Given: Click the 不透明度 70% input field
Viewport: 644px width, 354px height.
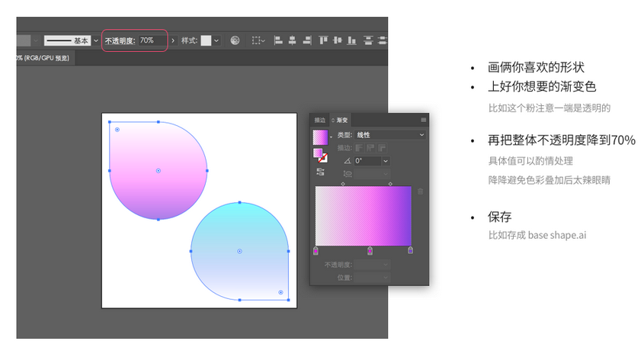Looking at the screenshot, I should 152,40.
